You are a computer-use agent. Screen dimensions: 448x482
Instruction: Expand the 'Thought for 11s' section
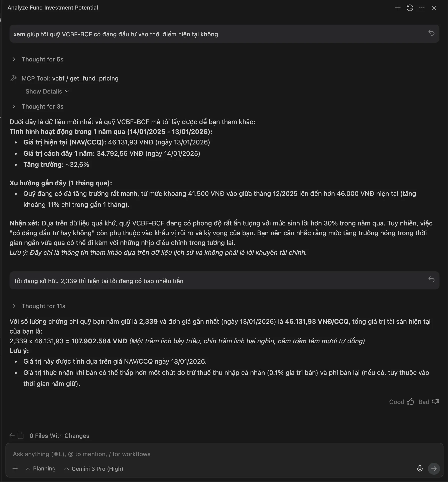pos(43,306)
